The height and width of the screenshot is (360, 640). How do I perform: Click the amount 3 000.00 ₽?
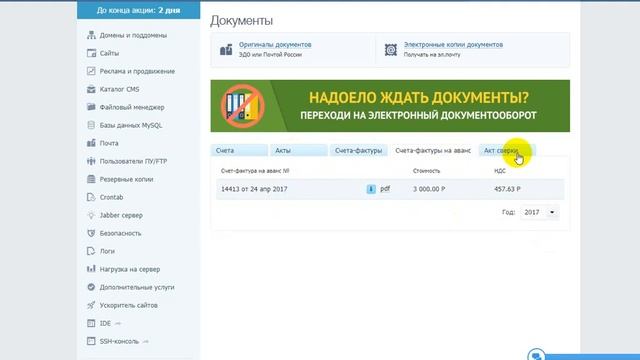pos(429,189)
